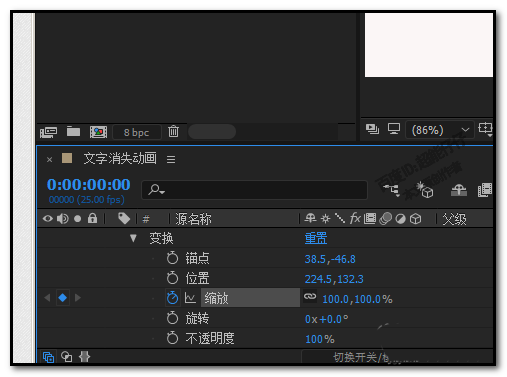Click the timeline layer search field
Image resolution: width=507 pixels, height=377 pixels.
255,190
